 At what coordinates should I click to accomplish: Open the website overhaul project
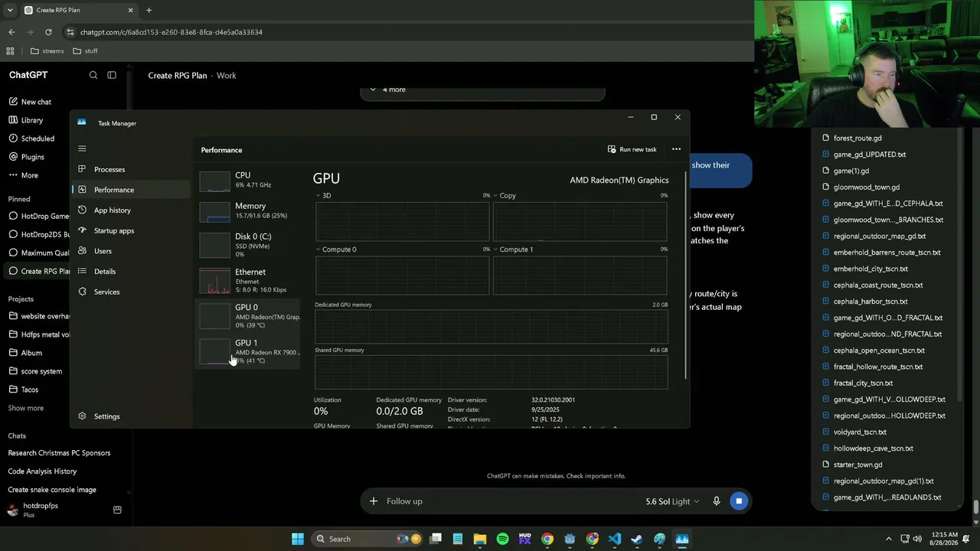point(38,316)
